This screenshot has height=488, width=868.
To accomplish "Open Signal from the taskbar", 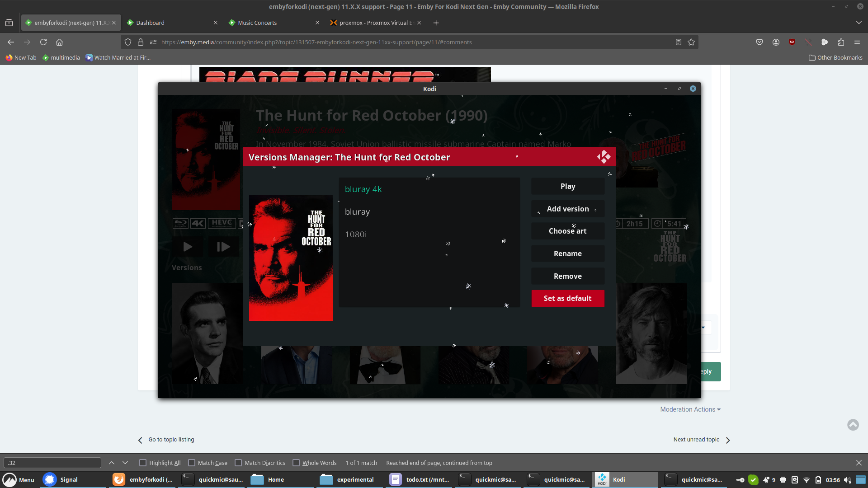I will click(61, 479).
